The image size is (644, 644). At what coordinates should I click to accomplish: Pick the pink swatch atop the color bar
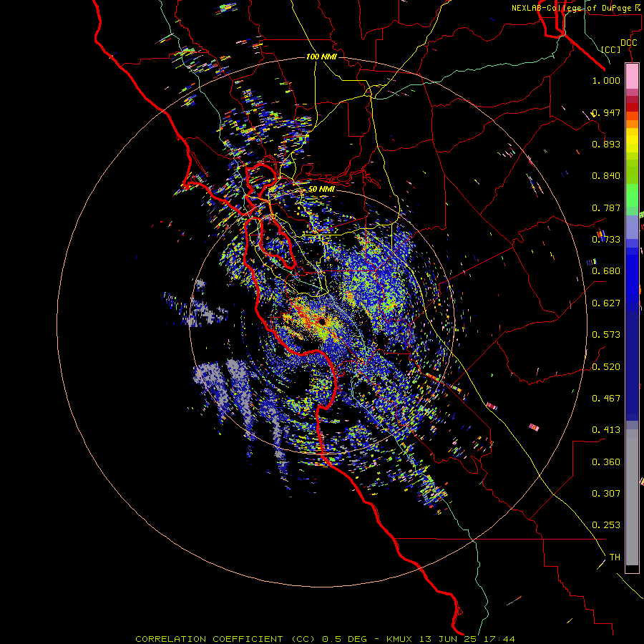(632, 76)
